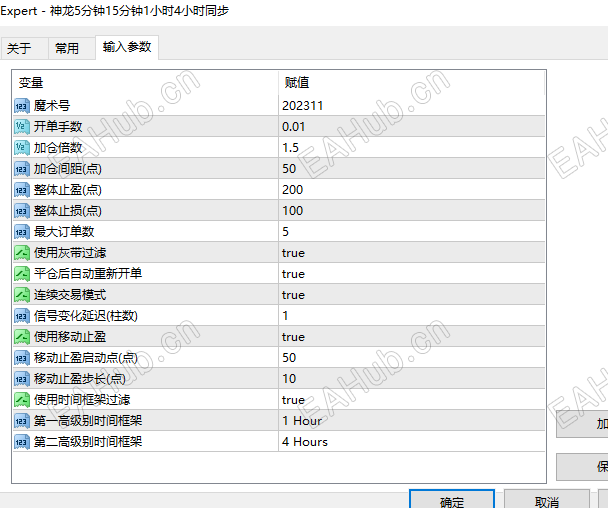Click the integer icon beside 整体止盈(点)
Screen dimensions: 608x508
[22, 190]
